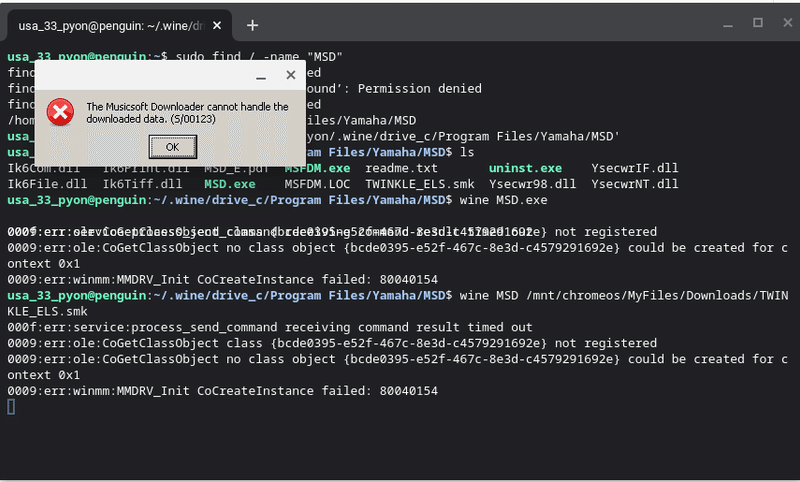This screenshot has height=482, width=800.
Task: Click the uninst.exe file name
Action: [x=525, y=168]
